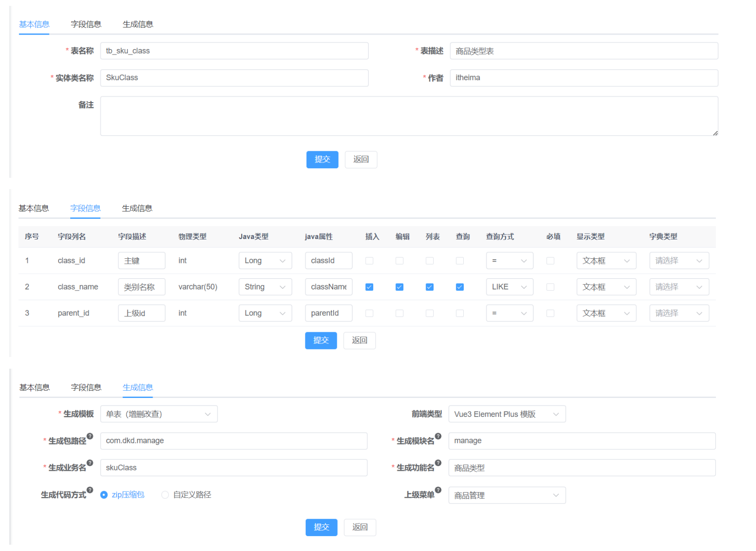
Task: Click help icon beside 生成包路径 field
Action: click(91, 435)
